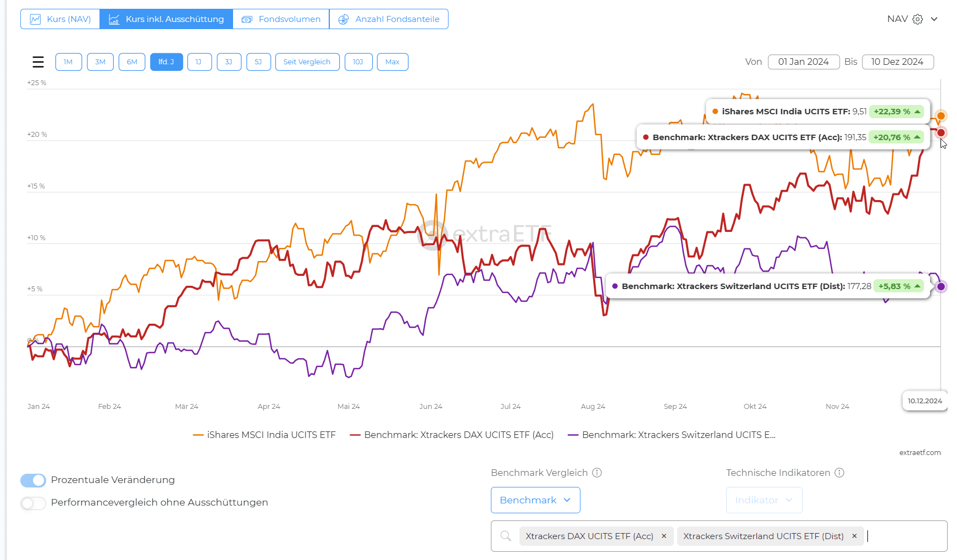Toggle Xtrackers Switzerland legend entry
The width and height of the screenshot is (957, 560).
click(672, 435)
